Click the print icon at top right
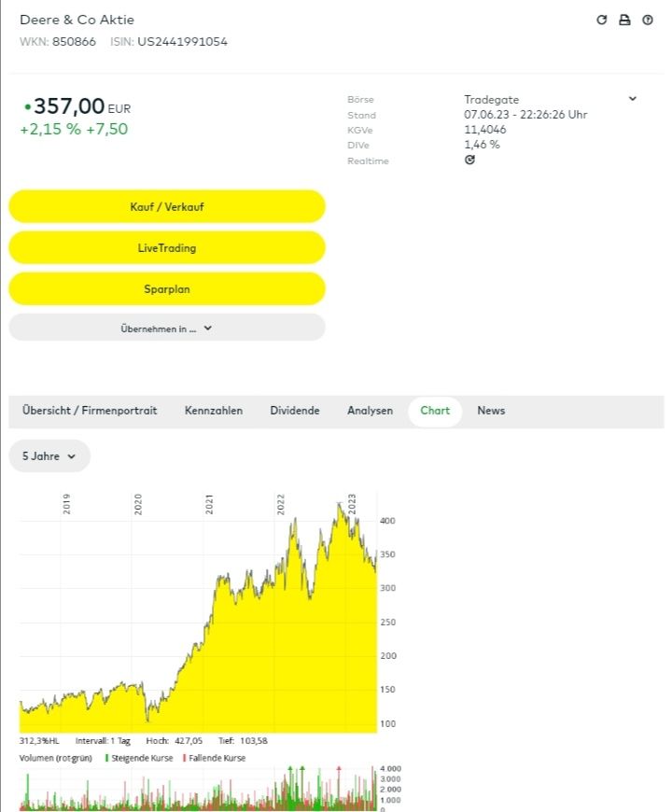 click(624, 20)
